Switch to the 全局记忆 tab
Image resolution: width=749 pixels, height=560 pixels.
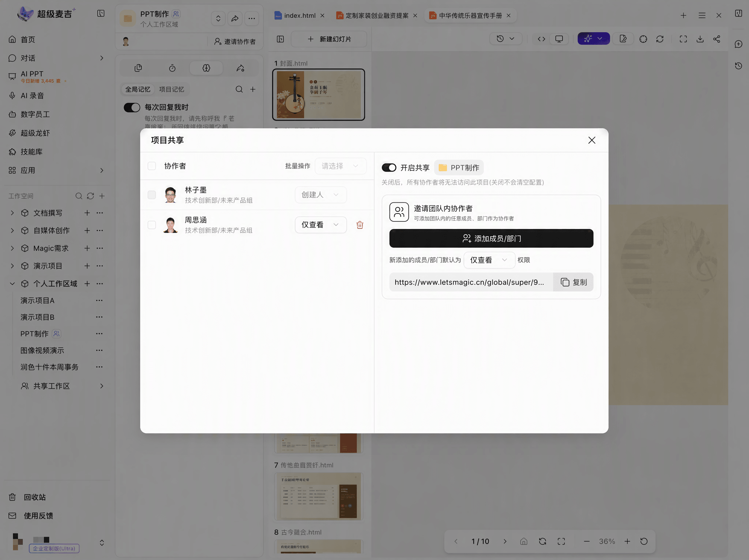(x=138, y=89)
